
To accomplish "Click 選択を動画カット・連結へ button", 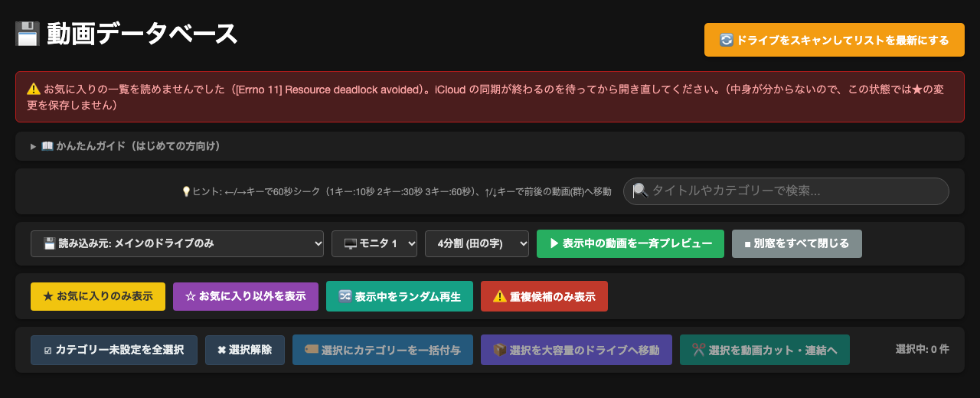I will [x=765, y=350].
